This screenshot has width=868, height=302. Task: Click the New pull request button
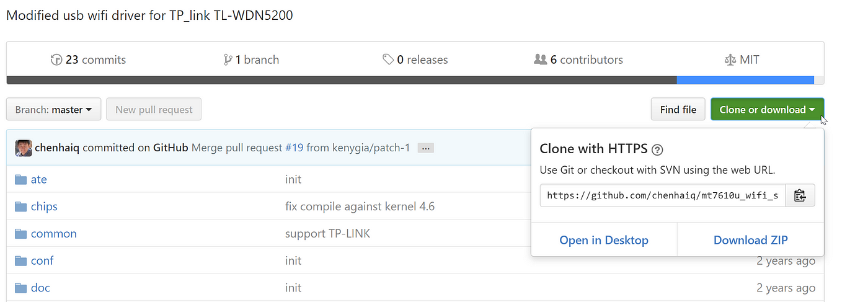[154, 110]
